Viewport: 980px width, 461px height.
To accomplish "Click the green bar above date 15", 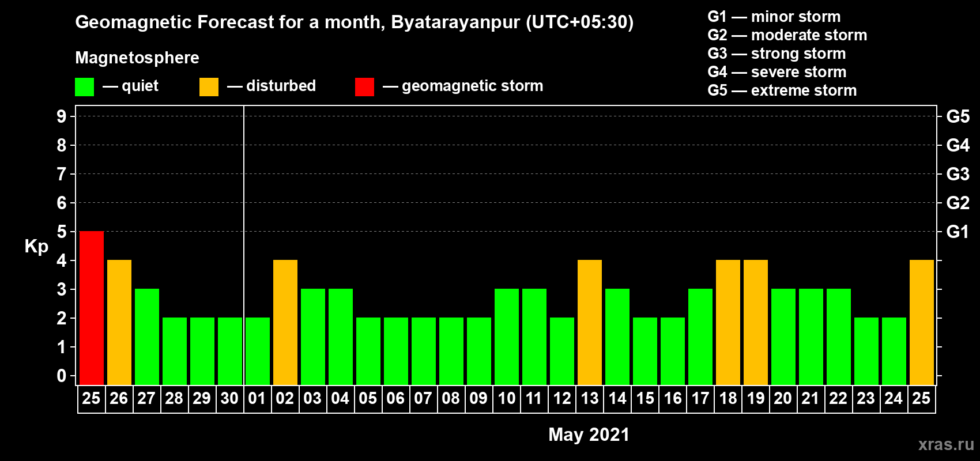I will 645,352.
